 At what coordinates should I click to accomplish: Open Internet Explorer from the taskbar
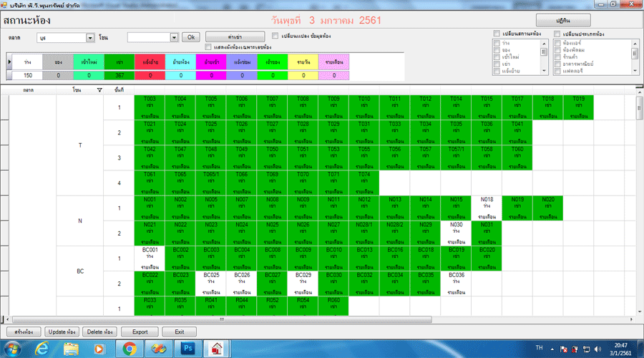point(42,349)
